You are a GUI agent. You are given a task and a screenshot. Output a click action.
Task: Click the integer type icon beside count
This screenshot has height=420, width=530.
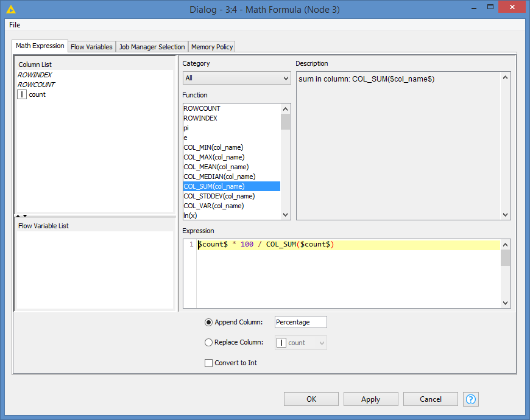pos(23,94)
